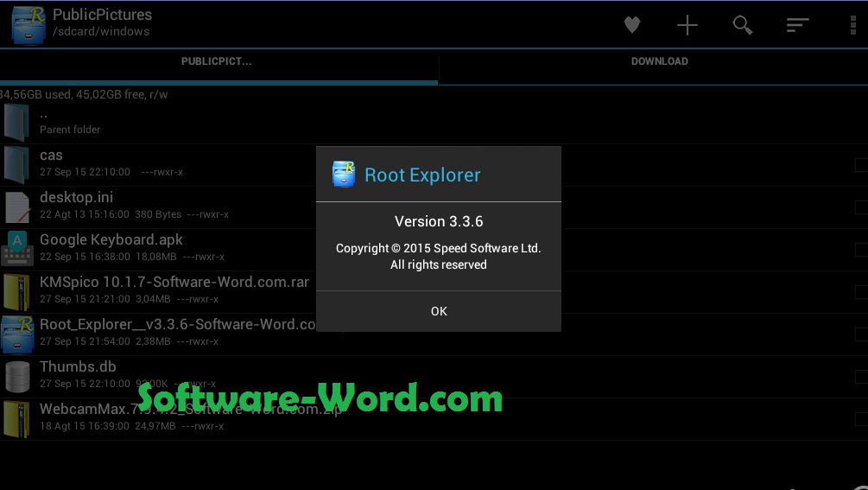Screen dimensions: 868x490
Task: Select the 'cas' folder name
Action: point(51,156)
